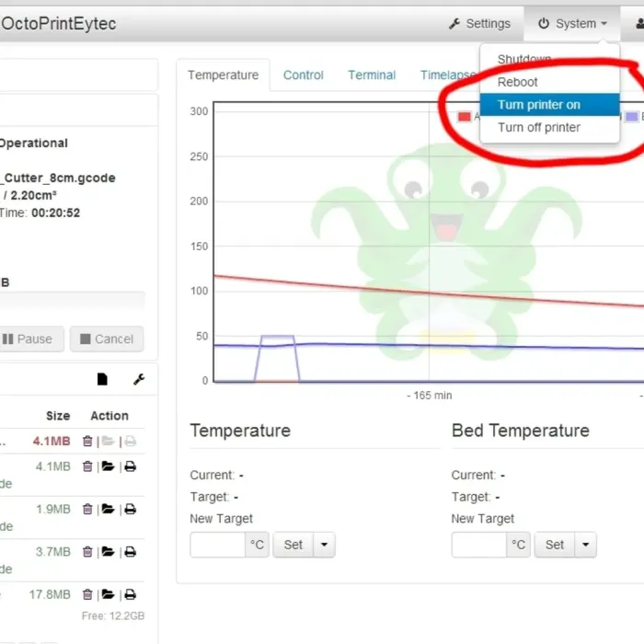The image size is (644, 644).
Task: Print the 3.7MB file
Action: click(131, 552)
